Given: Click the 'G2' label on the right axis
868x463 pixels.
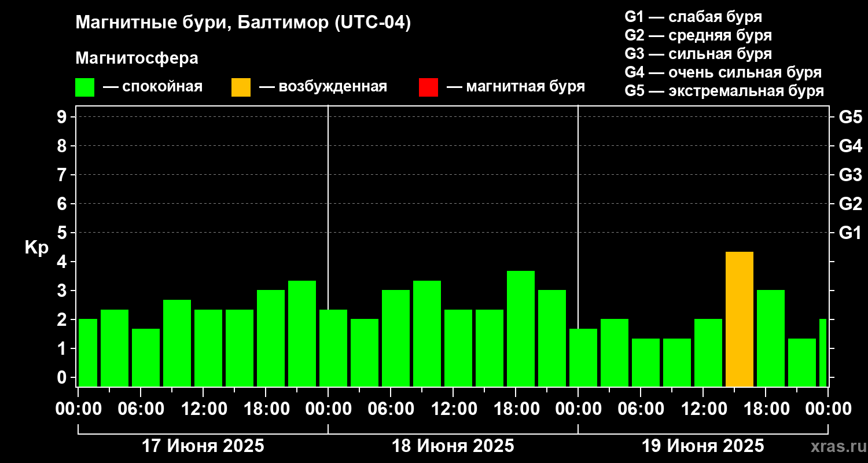Looking at the screenshot, I should pyautogui.click(x=850, y=204).
